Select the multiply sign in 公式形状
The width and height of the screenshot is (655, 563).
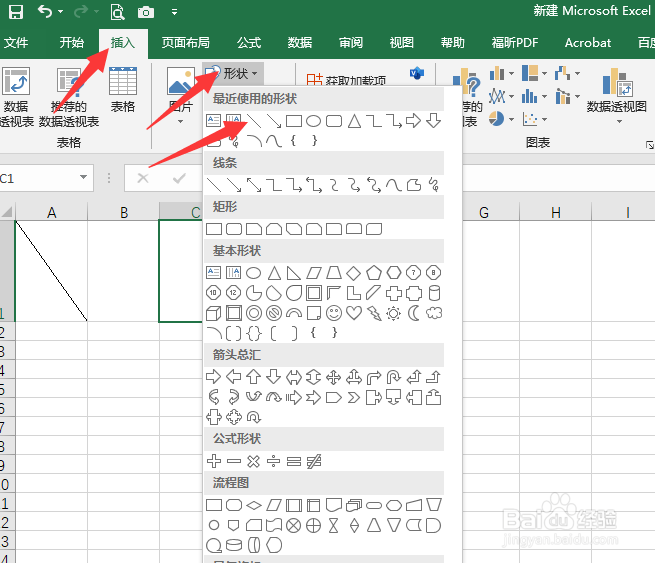coord(254,461)
